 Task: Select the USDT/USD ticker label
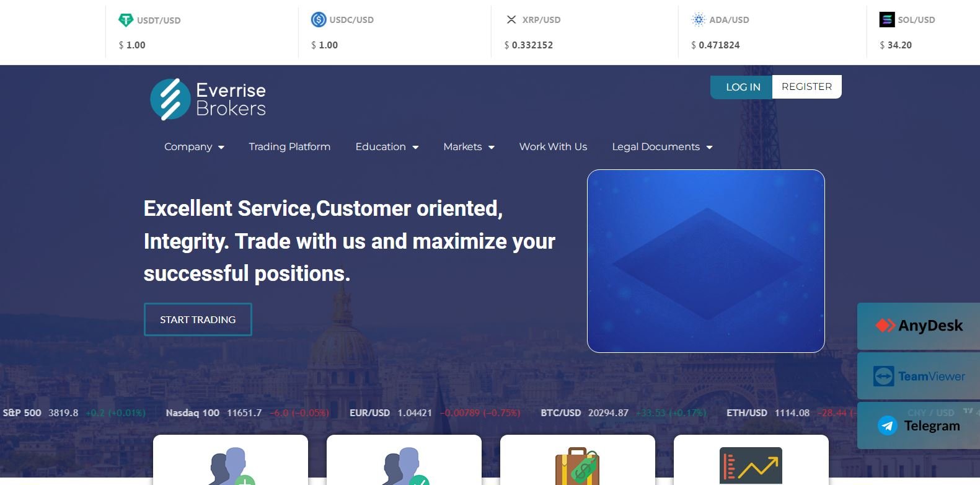159,20
